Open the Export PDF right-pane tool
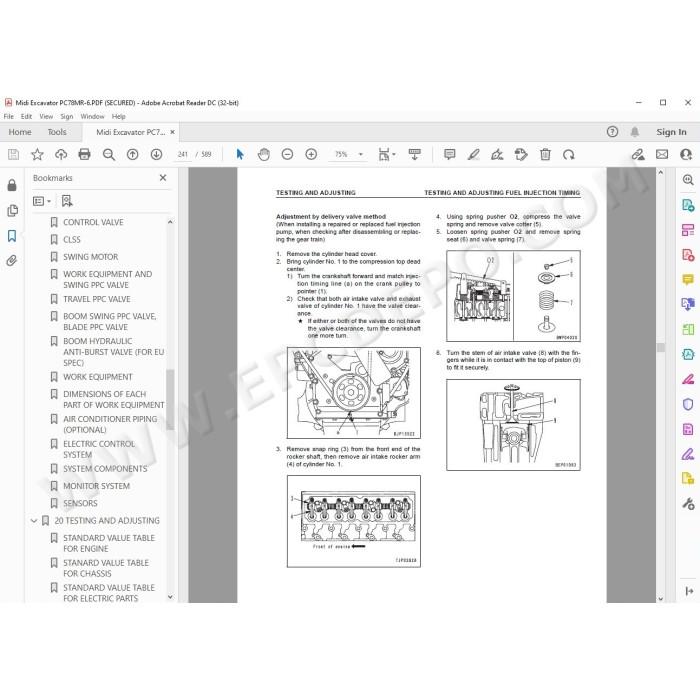 [688, 205]
